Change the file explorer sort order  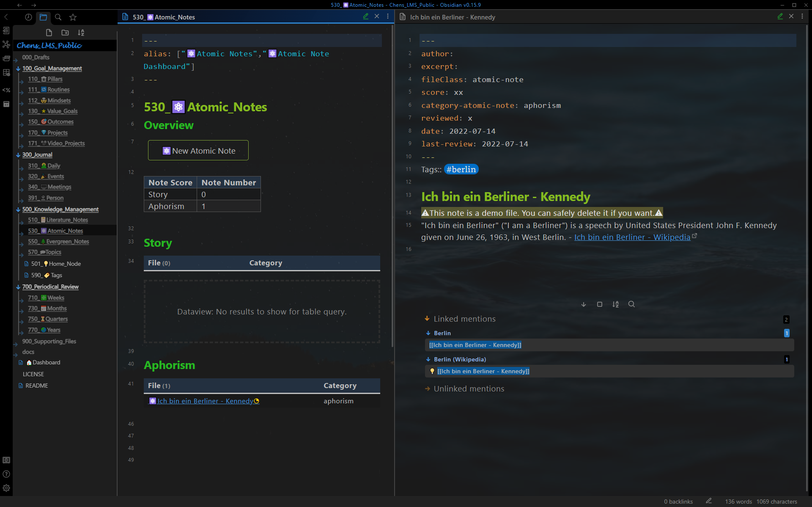(x=81, y=33)
